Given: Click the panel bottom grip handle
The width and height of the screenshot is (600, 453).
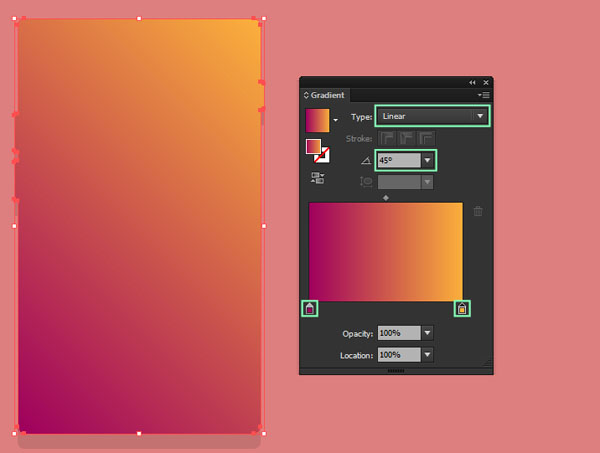Looking at the screenshot, I should [x=396, y=371].
